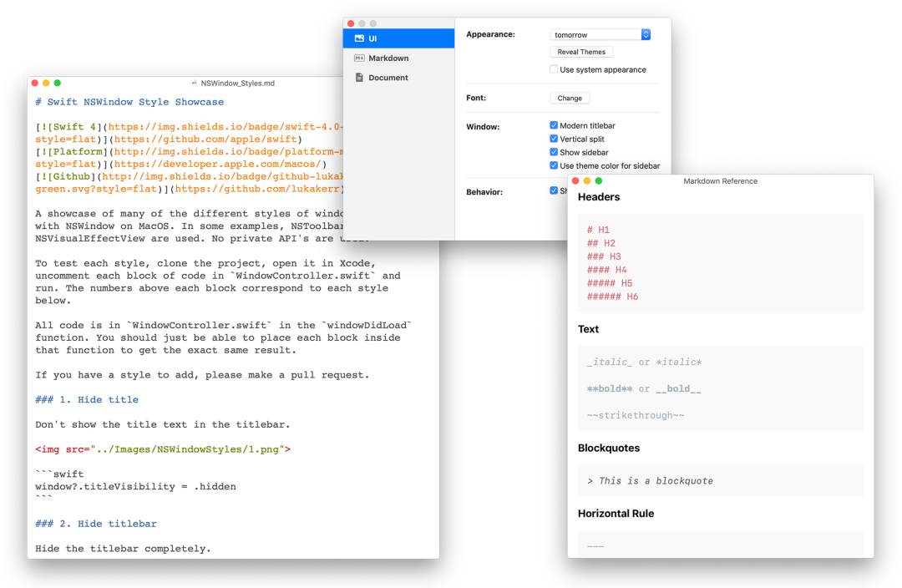Click the '# Swift NSWindow Style Showcase' heading
The height and width of the screenshot is (588, 902).
[x=129, y=102]
